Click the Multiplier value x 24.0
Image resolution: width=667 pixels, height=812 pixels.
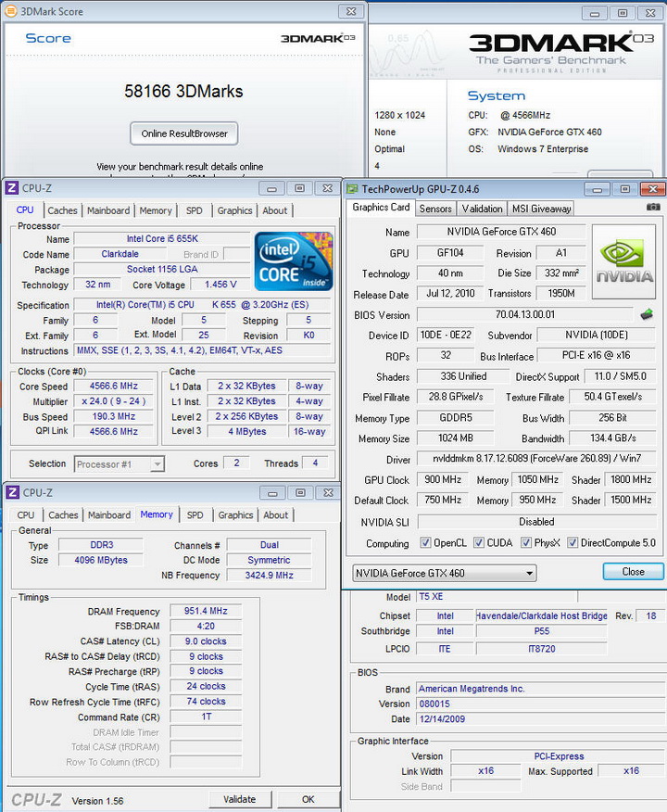[x=114, y=401]
